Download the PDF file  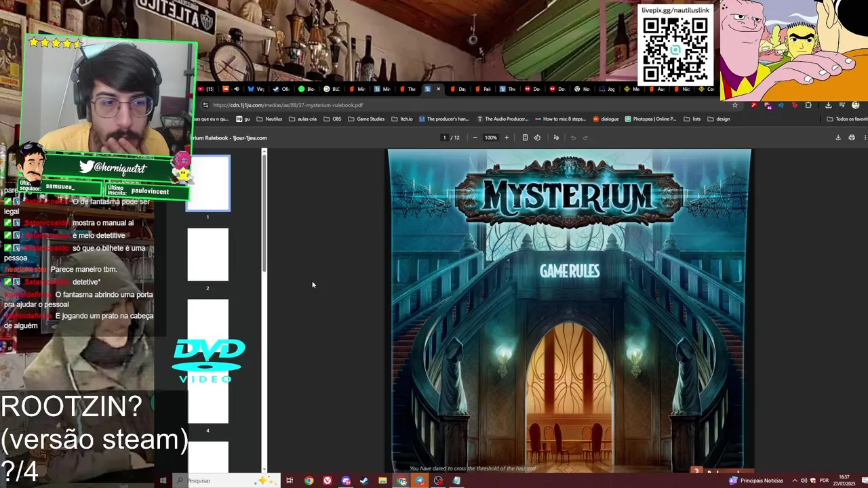[838, 138]
